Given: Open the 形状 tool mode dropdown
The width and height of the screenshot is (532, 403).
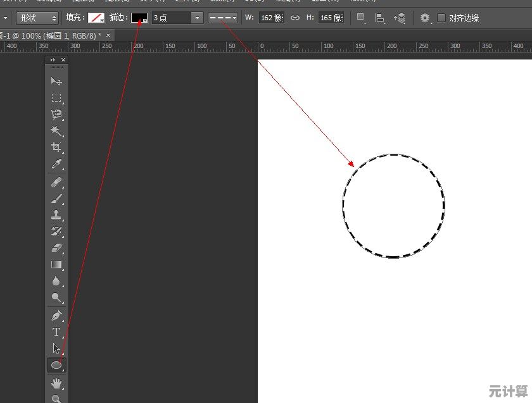Looking at the screenshot, I should coord(37,18).
